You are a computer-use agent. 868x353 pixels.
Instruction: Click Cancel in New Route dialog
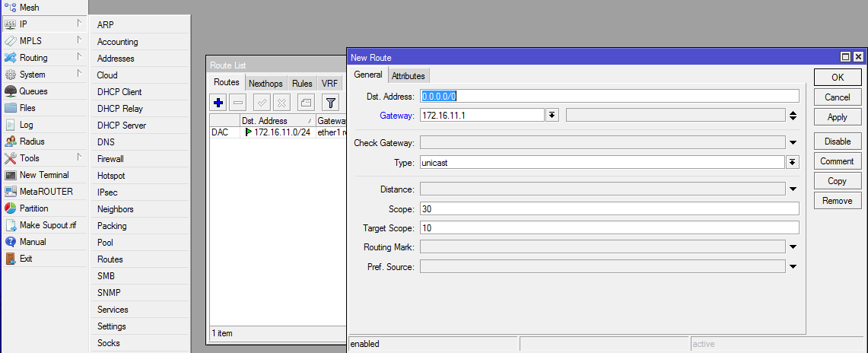click(x=838, y=97)
